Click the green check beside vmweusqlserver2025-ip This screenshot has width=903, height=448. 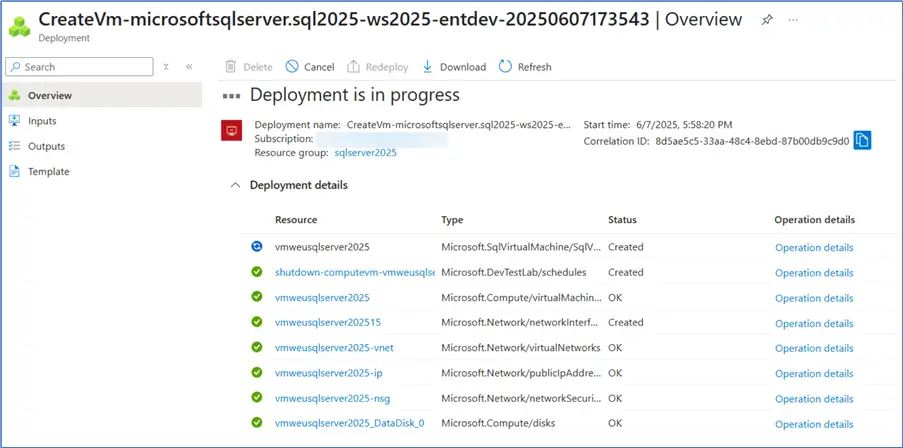click(257, 373)
